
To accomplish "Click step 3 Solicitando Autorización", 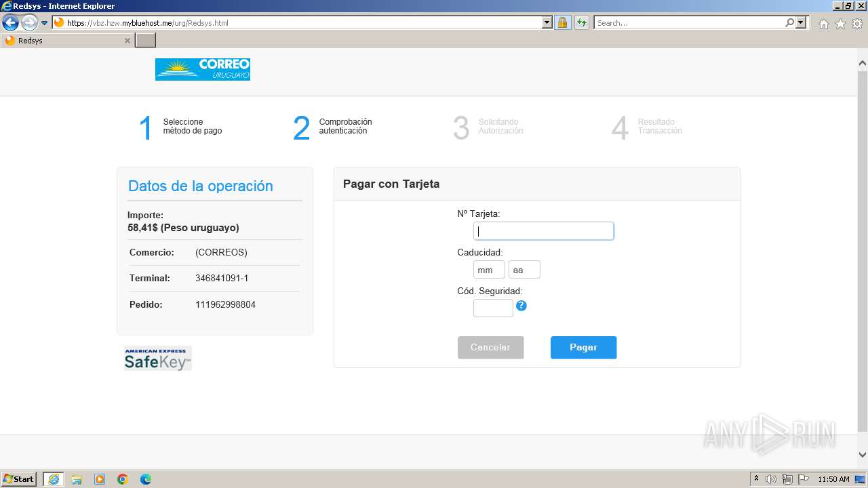I will pos(488,127).
